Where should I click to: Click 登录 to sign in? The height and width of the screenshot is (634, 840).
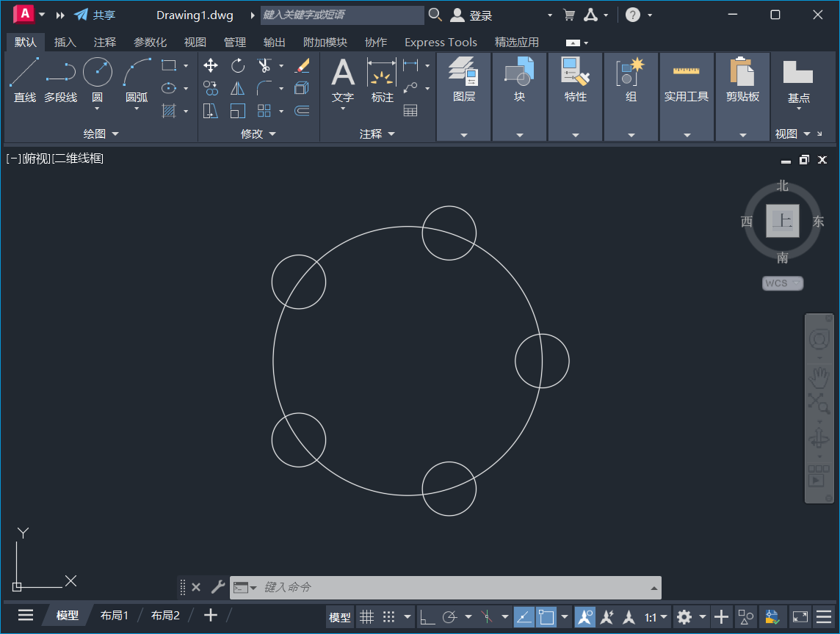[480, 14]
